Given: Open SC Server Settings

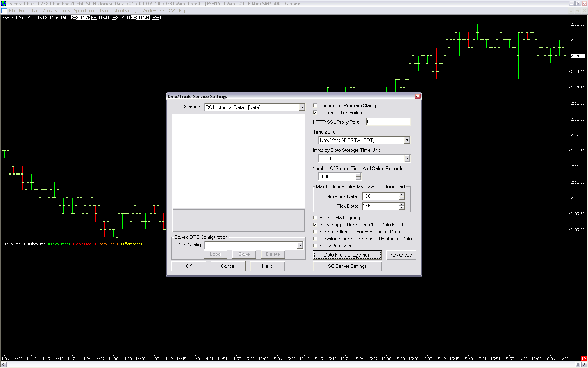Looking at the screenshot, I should pos(347,266).
